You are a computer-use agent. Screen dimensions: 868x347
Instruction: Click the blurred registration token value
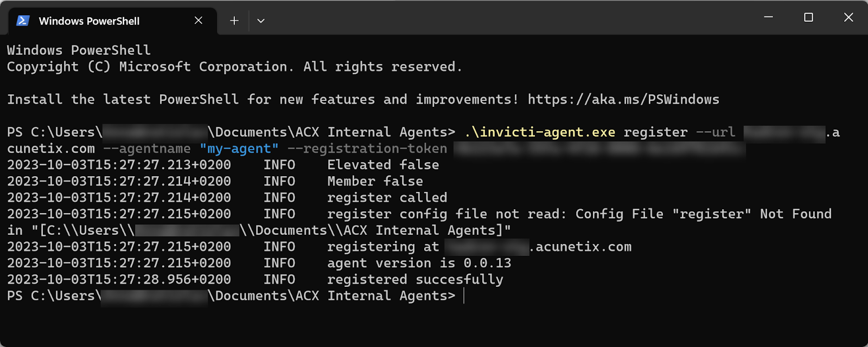[x=599, y=149]
